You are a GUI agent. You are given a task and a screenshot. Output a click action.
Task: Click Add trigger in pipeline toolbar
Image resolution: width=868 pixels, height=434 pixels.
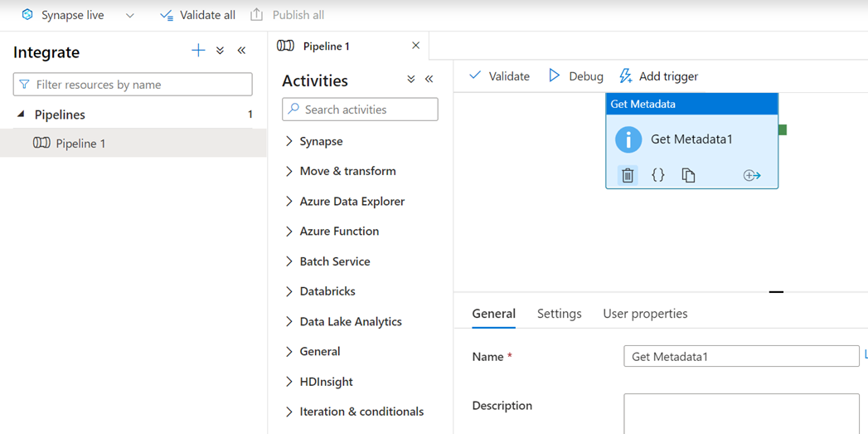tap(659, 76)
